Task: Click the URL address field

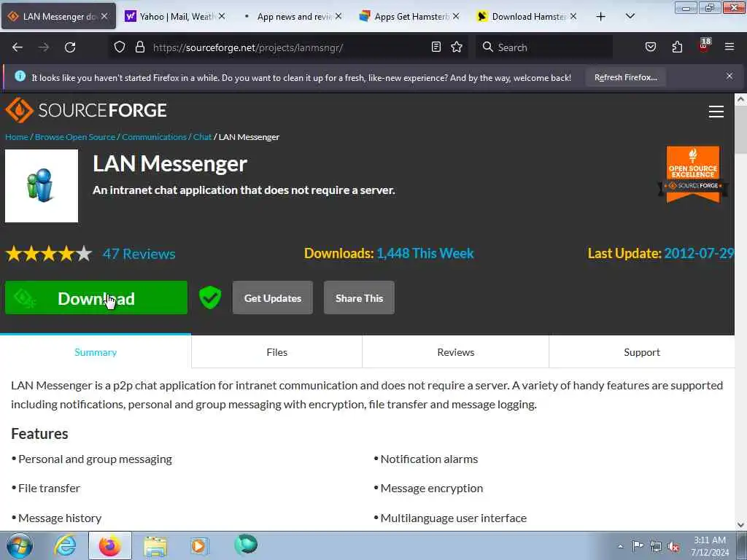Action: click(288, 47)
